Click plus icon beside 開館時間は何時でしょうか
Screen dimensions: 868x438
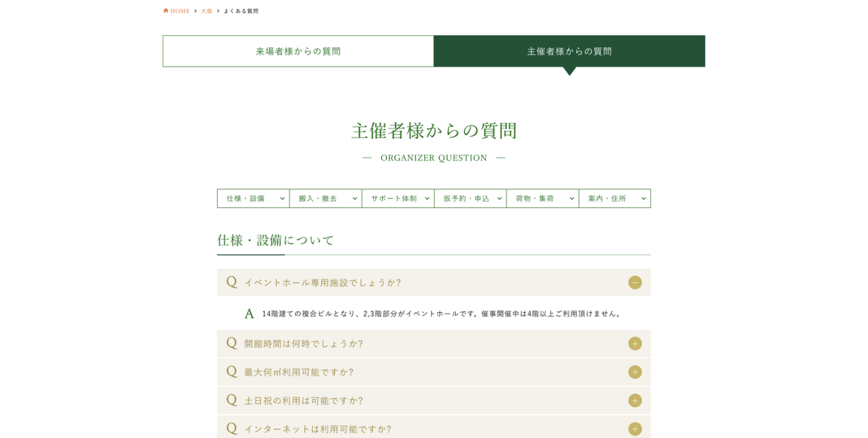click(x=634, y=343)
